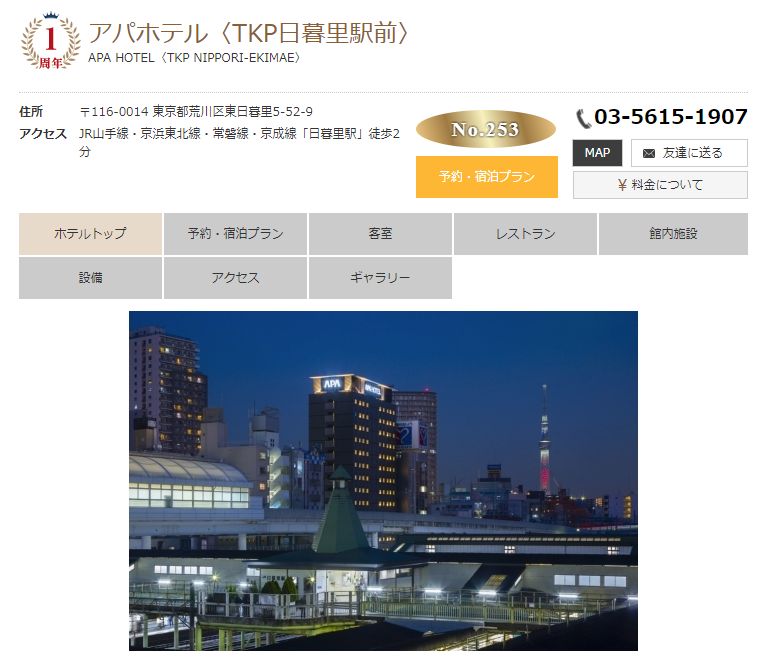The height and width of the screenshot is (660, 765).
Task: Go to the 館内施設 tab
Action: 673,234
